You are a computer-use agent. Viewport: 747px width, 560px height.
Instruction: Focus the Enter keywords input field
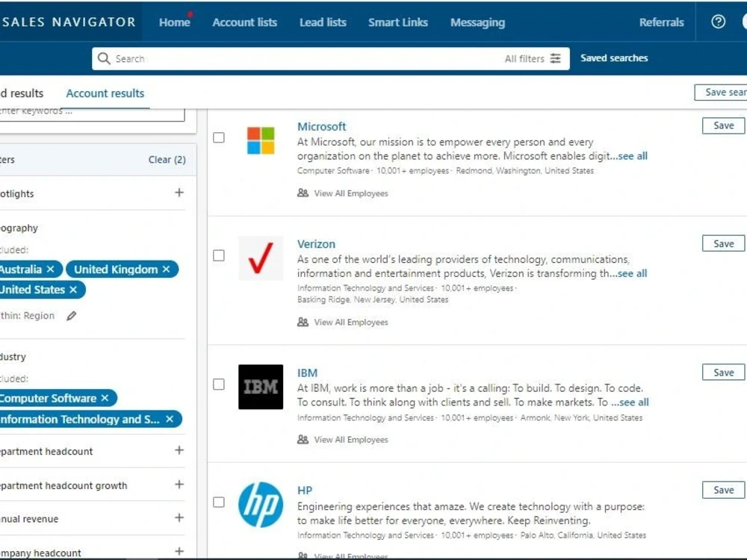92,114
